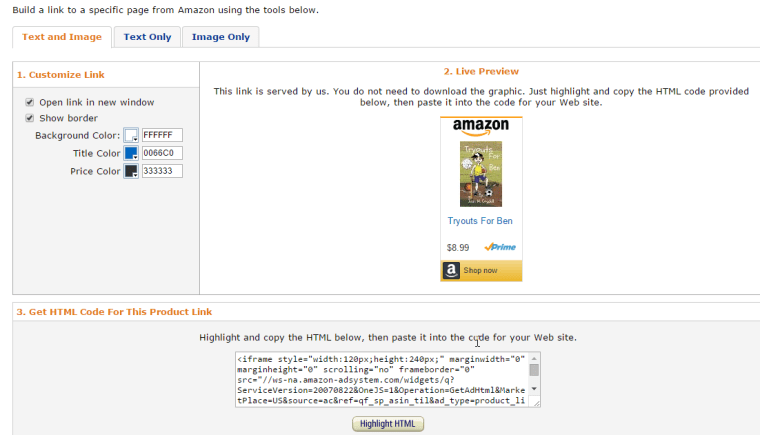Click the Prime logo beside the price

pyautogui.click(x=499, y=247)
